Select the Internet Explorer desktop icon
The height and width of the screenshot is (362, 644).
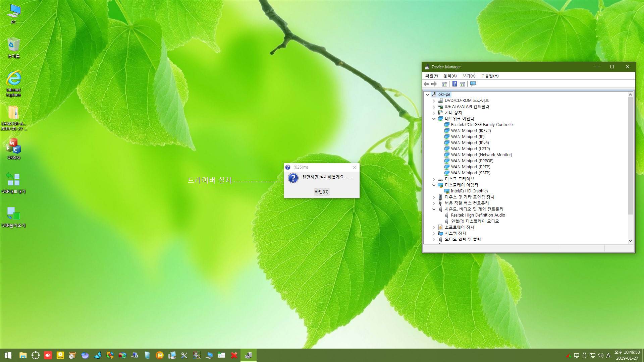(13, 84)
